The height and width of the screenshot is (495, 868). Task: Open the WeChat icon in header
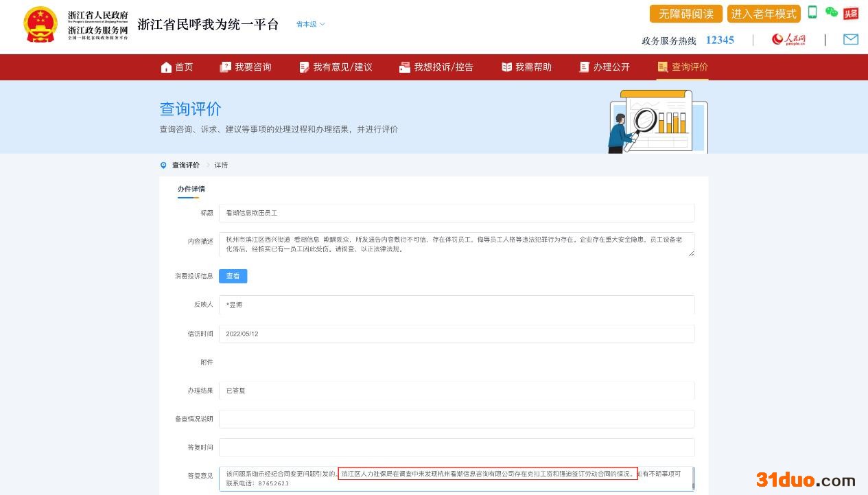[832, 12]
